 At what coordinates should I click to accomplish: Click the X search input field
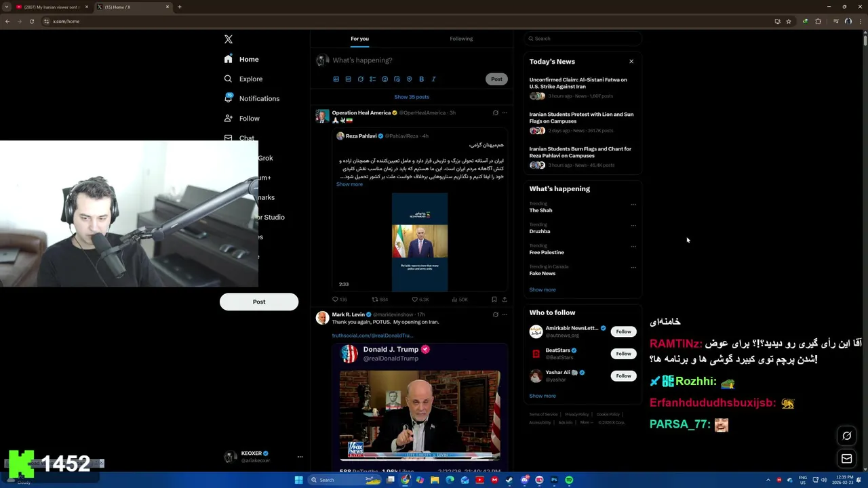[x=583, y=39]
